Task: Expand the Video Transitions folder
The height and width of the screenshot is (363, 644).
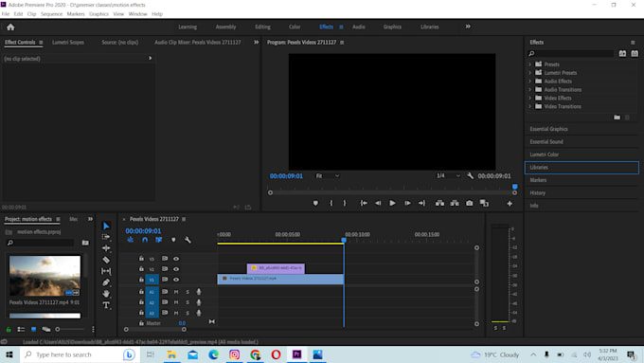Action: pyautogui.click(x=529, y=106)
